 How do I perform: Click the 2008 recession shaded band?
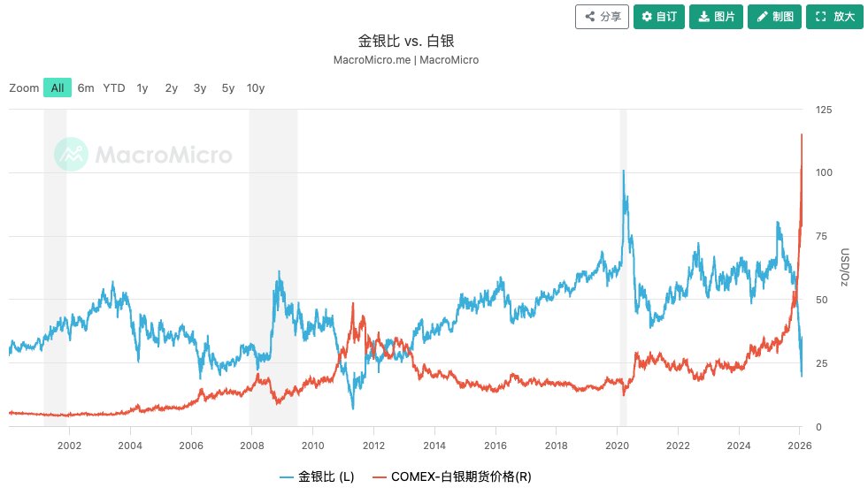pyautogui.click(x=273, y=221)
